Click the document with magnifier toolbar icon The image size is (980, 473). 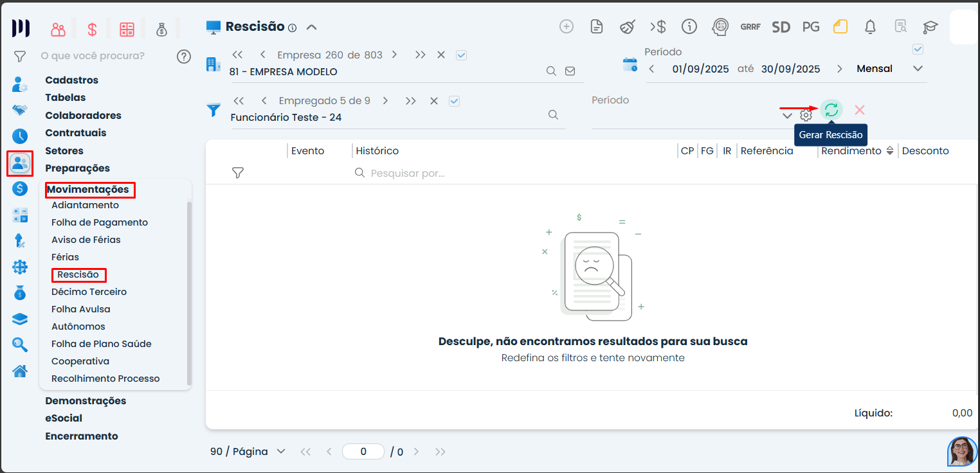point(901,27)
